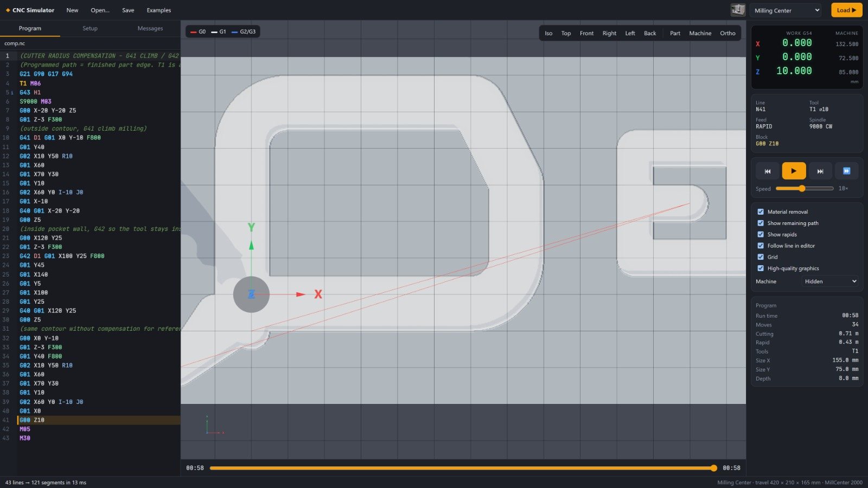This screenshot has height=488, width=868.
Task: Disable Show remaining path option
Action: point(761,223)
